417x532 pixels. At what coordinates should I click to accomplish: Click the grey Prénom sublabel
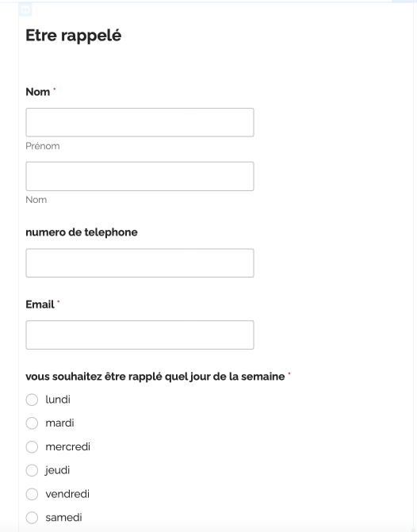[43, 146]
